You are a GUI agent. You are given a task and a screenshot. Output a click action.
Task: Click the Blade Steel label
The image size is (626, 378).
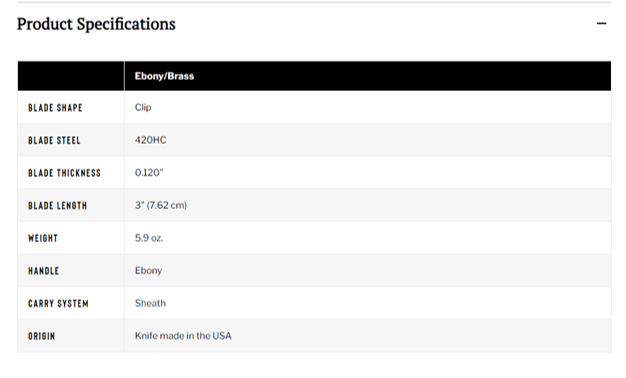[54, 141]
